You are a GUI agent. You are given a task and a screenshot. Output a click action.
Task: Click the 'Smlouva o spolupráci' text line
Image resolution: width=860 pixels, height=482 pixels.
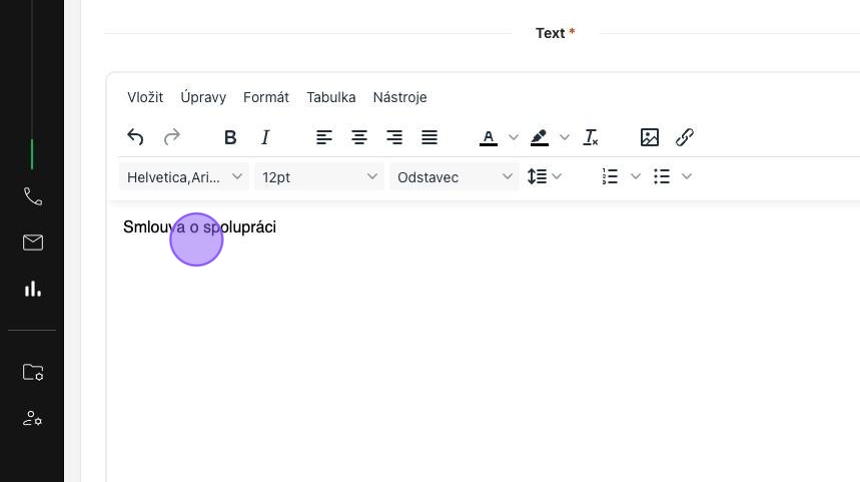tap(200, 227)
